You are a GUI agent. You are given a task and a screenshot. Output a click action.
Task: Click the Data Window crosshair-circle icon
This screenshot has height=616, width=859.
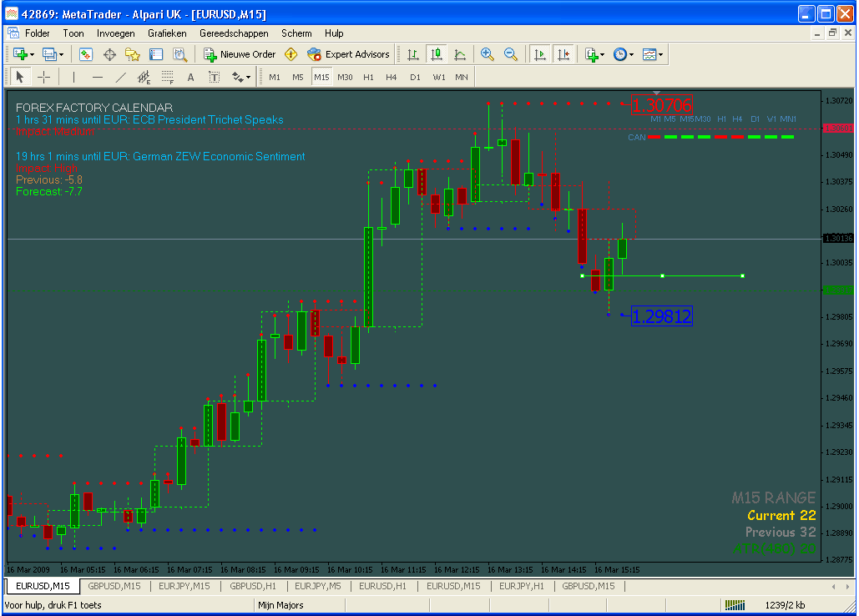(x=109, y=54)
